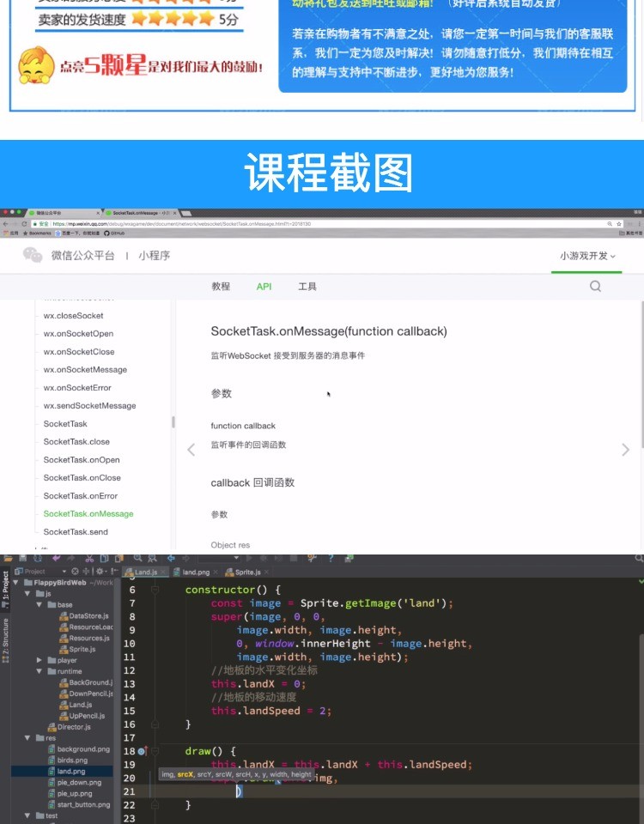The height and width of the screenshot is (824, 644).
Task: Click the Cut scissors icon in IDE toolbar
Action: 88,558
